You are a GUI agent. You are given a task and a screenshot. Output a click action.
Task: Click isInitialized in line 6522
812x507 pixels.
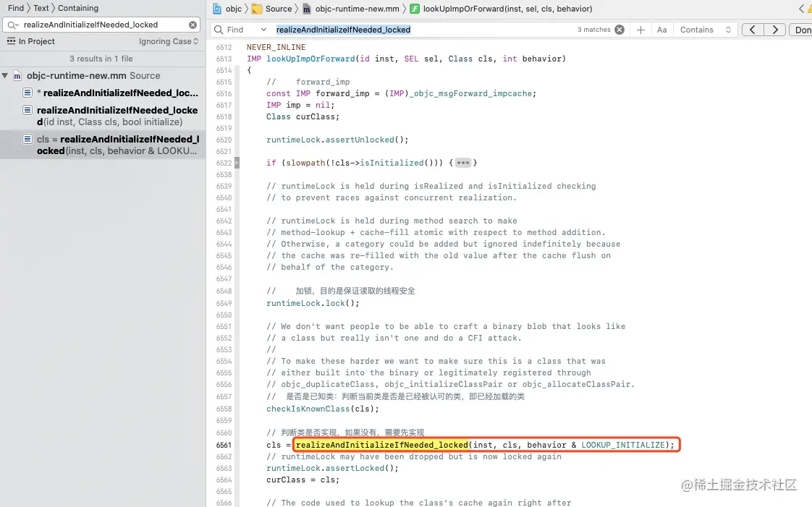point(392,163)
